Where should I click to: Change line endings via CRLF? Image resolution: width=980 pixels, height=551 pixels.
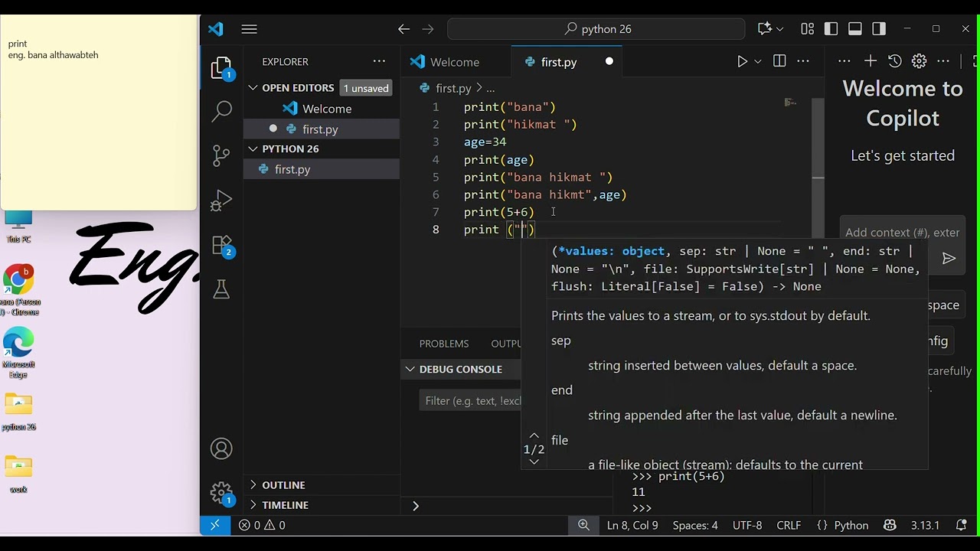pyautogui.click(x=789, y=525)
